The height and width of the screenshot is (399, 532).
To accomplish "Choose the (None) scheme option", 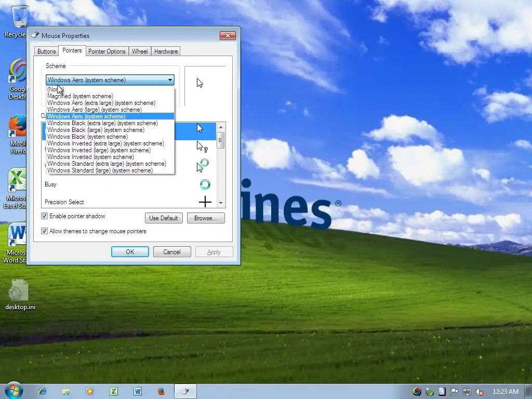I will click(110, 89).
